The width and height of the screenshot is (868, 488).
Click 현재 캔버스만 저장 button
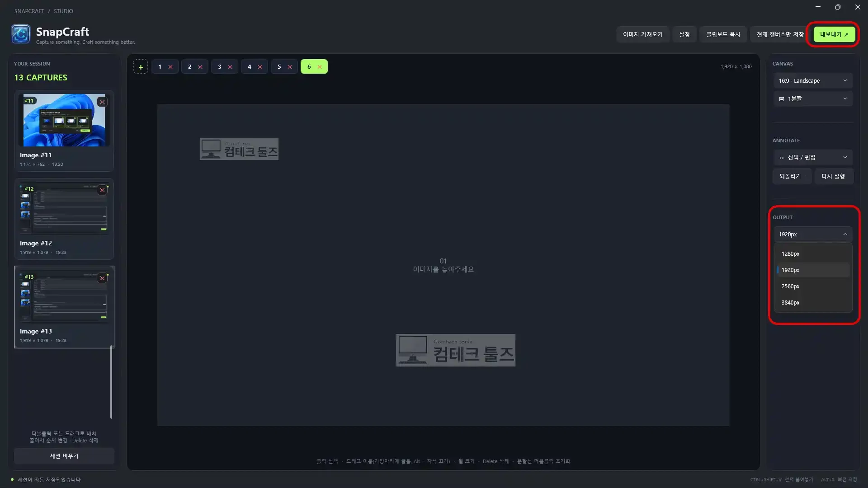pyautogui.click(x=780, y=34)
